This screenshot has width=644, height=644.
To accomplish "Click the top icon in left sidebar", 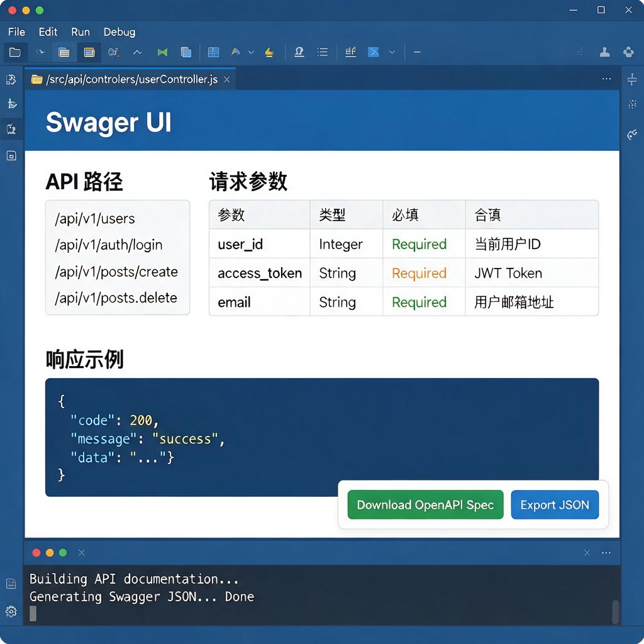I will click(x=11, y=79).
